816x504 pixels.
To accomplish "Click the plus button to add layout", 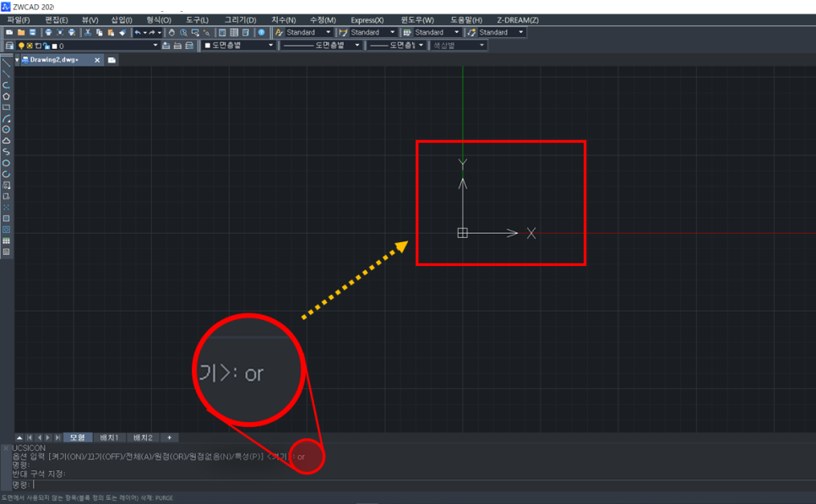I will click(x=169, y=437).
